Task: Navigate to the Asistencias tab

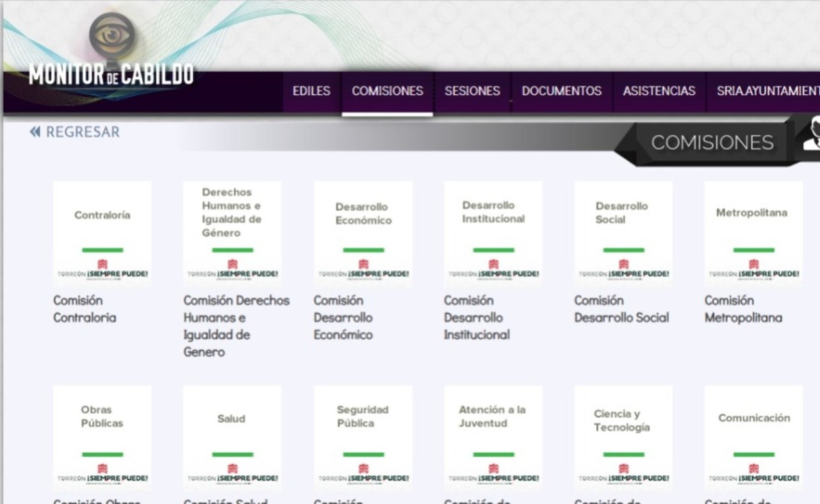Action: (659, 91)
